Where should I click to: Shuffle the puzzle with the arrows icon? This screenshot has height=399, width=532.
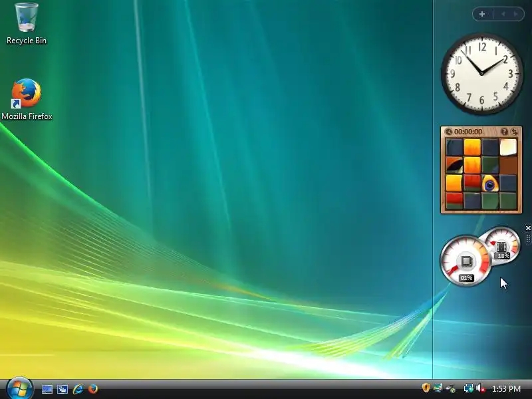point(514,132)
